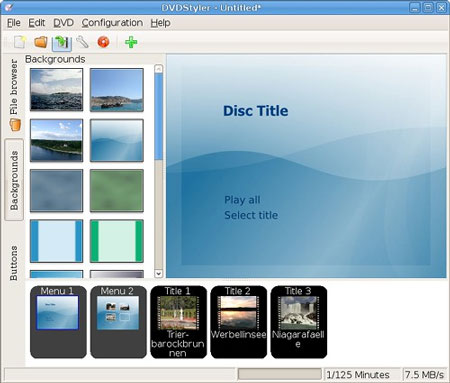Open the Configuration menu
450x383 pixels.
112,23
